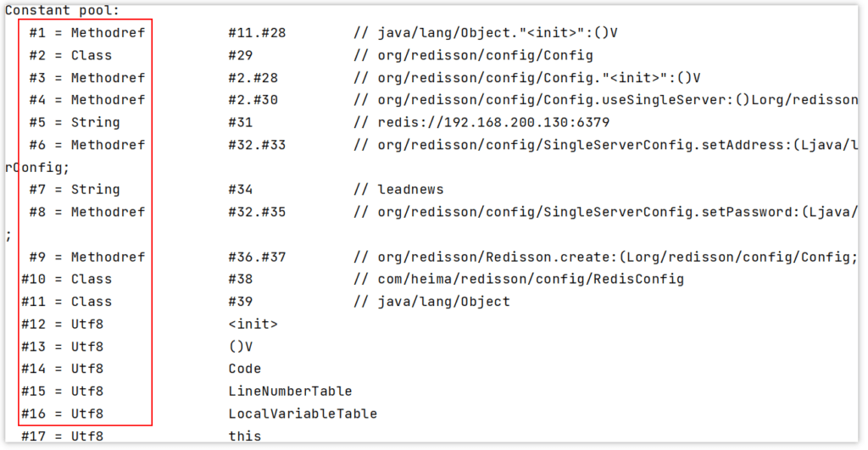This screenshot has height=450, width=868.
Task: Click the Redisson.create method comment
Action: tap(605, 257)
